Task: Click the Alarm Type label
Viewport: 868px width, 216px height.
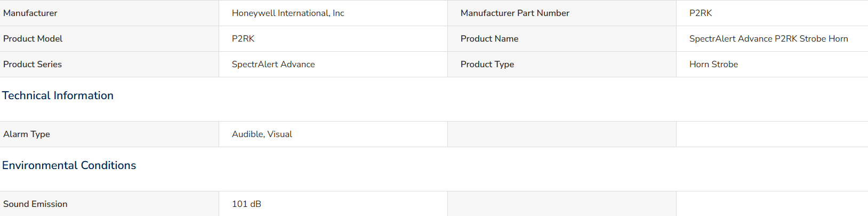Action: 27,134
